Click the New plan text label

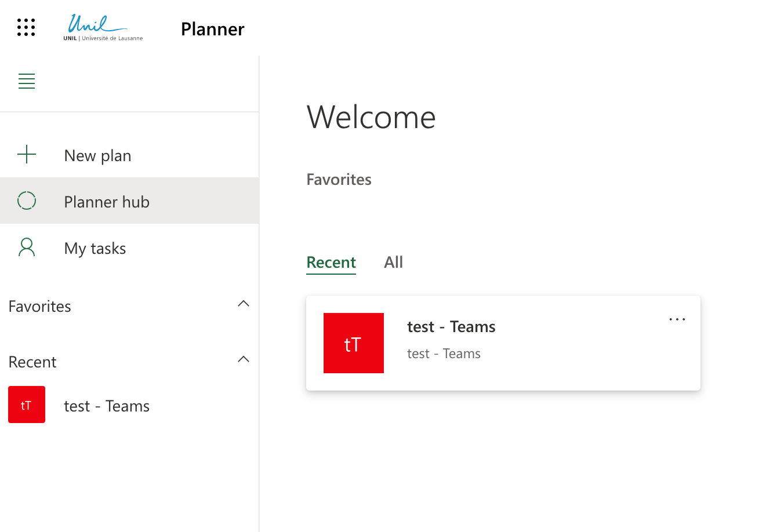(97, 155)
